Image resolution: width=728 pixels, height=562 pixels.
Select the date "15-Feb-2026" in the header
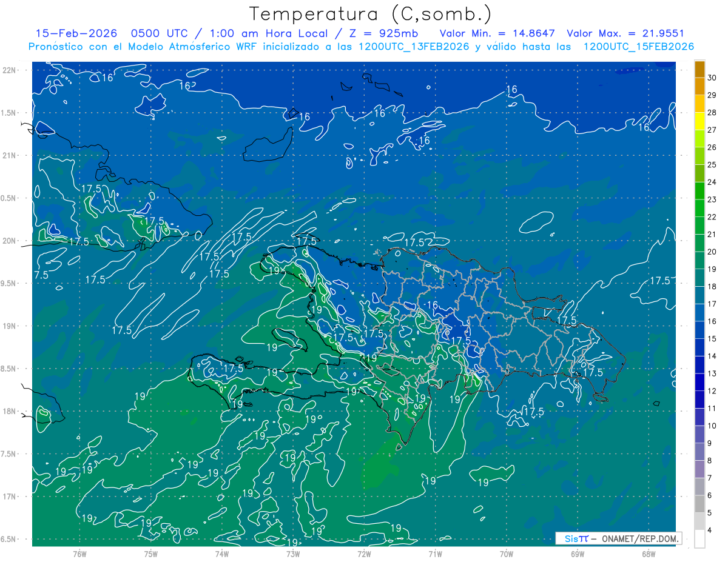point(76,34)
